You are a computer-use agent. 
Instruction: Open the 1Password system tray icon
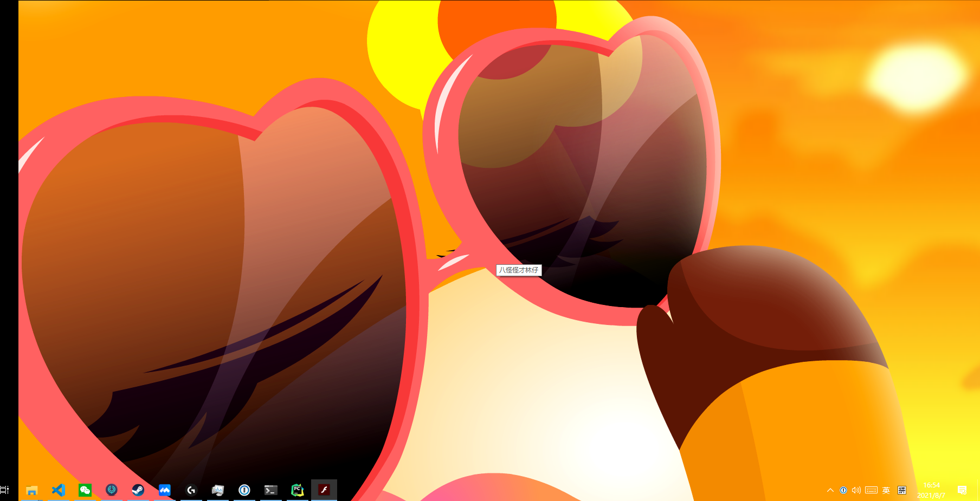(843, 490)
